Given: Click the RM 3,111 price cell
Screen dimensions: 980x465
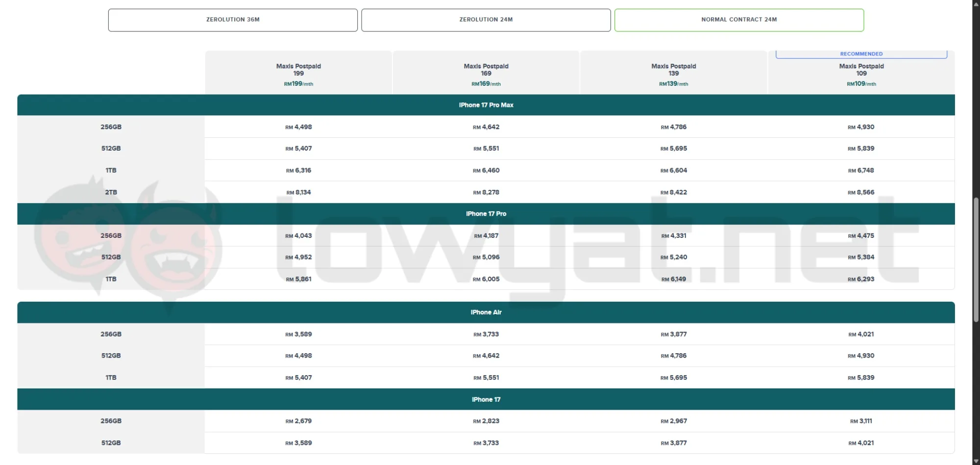Looking at the screenshot, I should [x=861, y=421].
